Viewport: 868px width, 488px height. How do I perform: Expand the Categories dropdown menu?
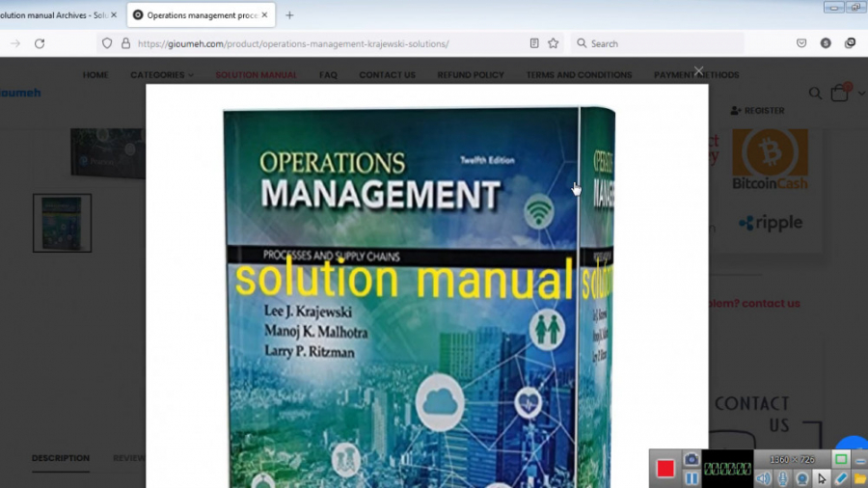coord(162,75)
